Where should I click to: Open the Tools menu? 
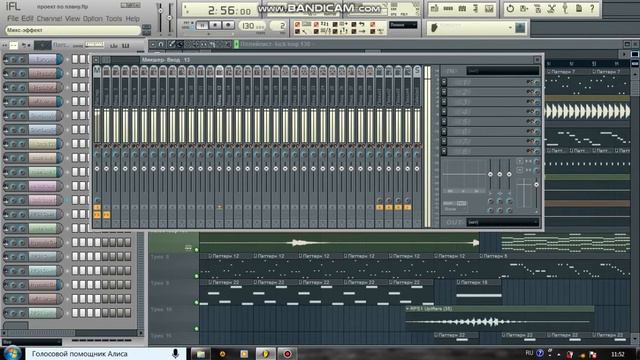113,19
